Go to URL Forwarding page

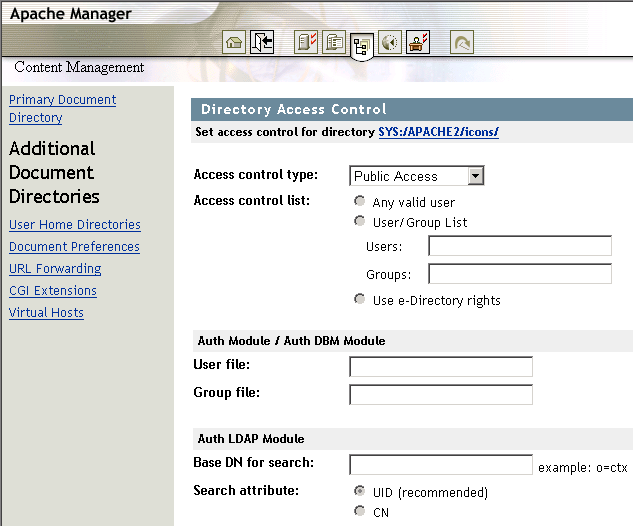tap(55, 268)
